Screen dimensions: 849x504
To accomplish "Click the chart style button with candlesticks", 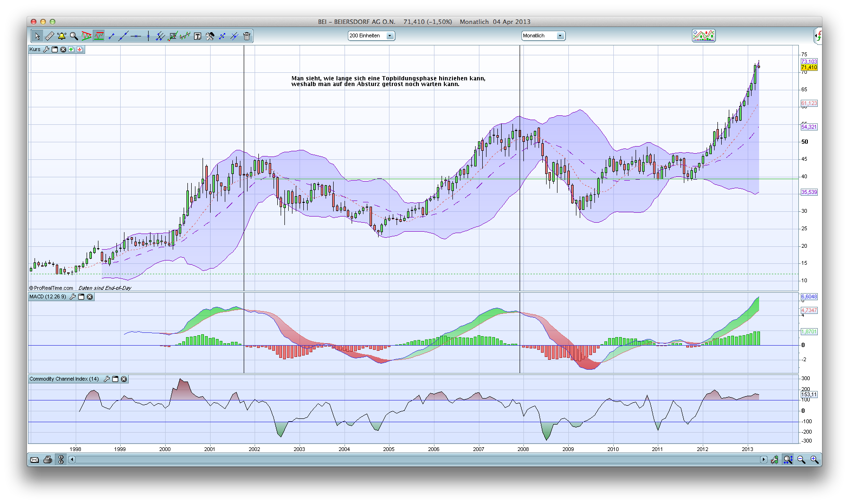I will coord(704,35).
